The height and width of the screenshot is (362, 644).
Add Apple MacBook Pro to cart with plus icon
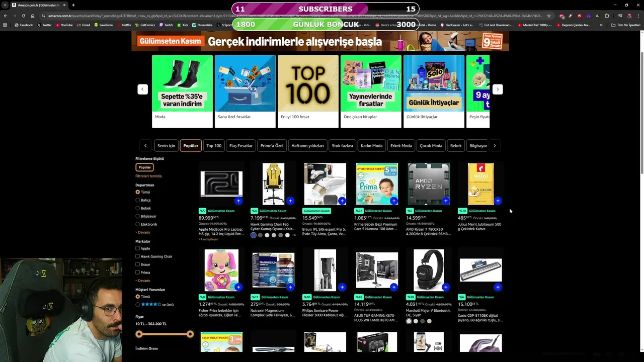238,201
